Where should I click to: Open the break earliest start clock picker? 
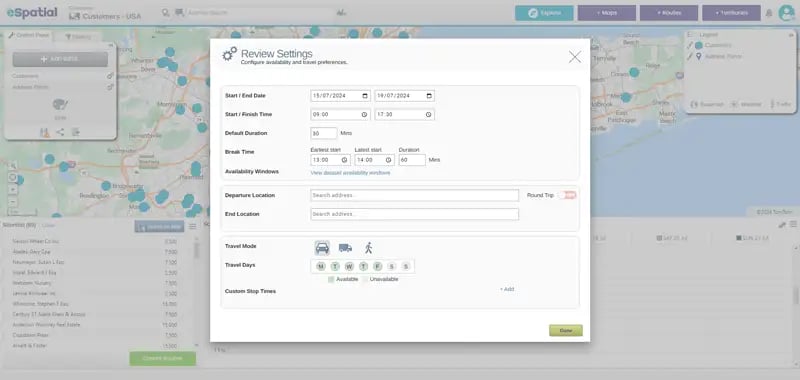[x=344, y=160]
